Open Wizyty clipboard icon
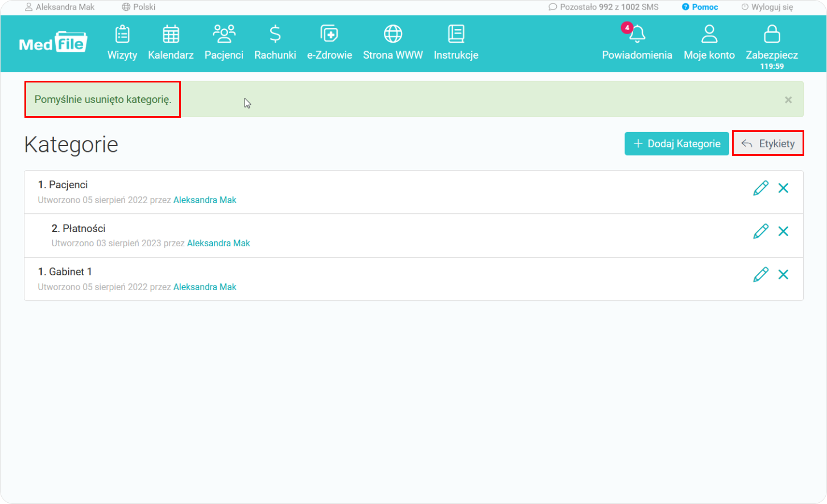 click(122, 34)
